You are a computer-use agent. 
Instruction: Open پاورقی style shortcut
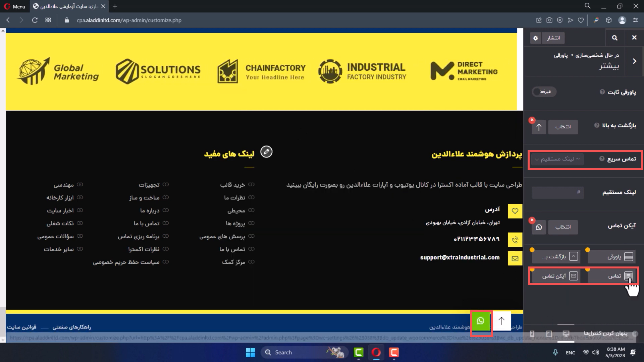pos(611,257)
